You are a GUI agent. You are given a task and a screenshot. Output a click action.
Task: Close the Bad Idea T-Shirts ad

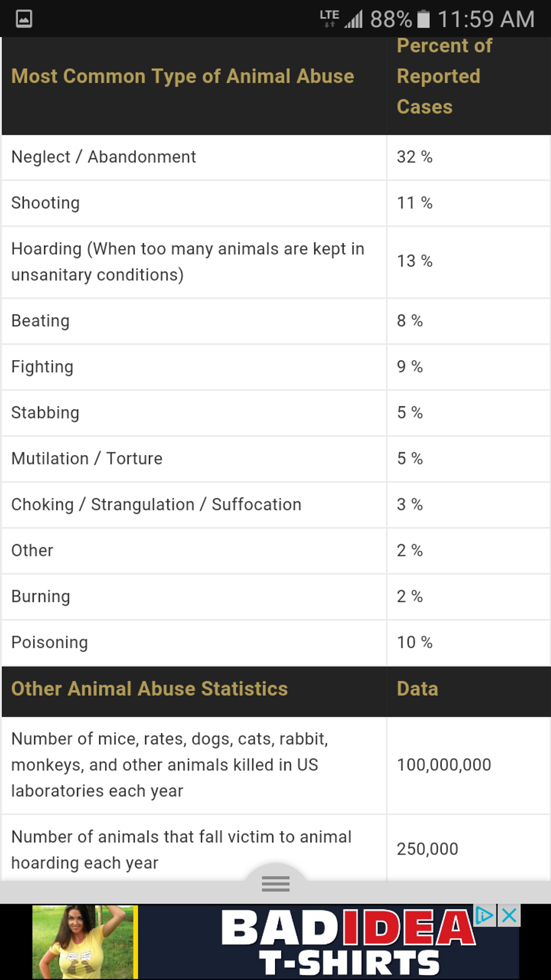click(x=509, y=915)
